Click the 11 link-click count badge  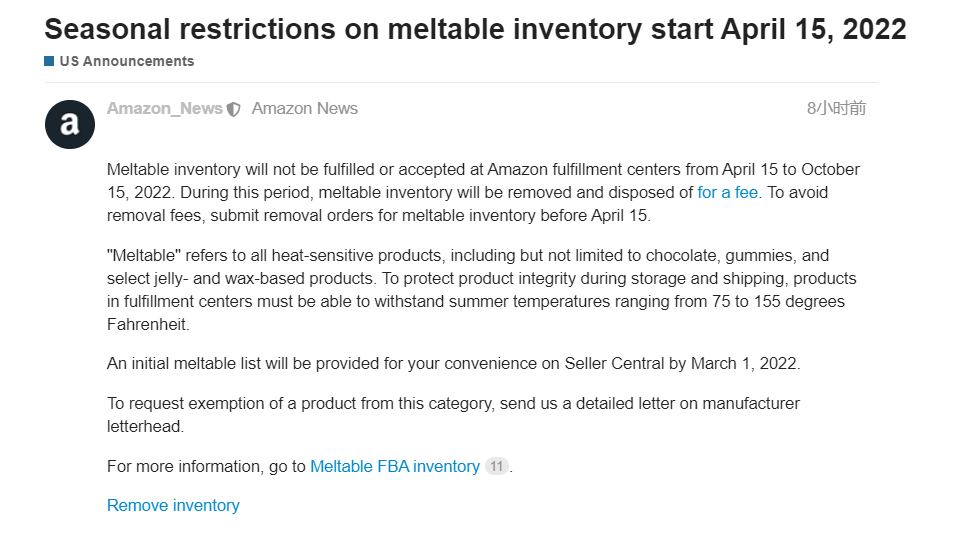point(496,466)
